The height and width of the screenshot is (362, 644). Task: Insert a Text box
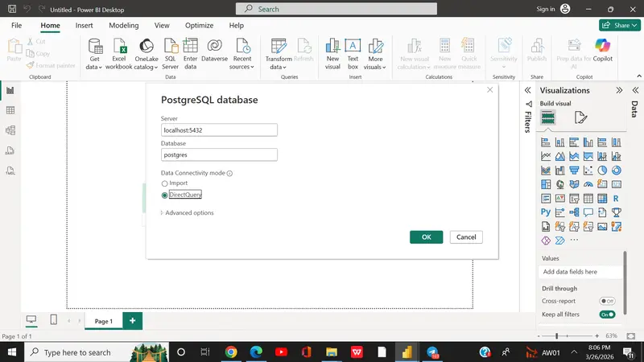click(x=353, y=54)
